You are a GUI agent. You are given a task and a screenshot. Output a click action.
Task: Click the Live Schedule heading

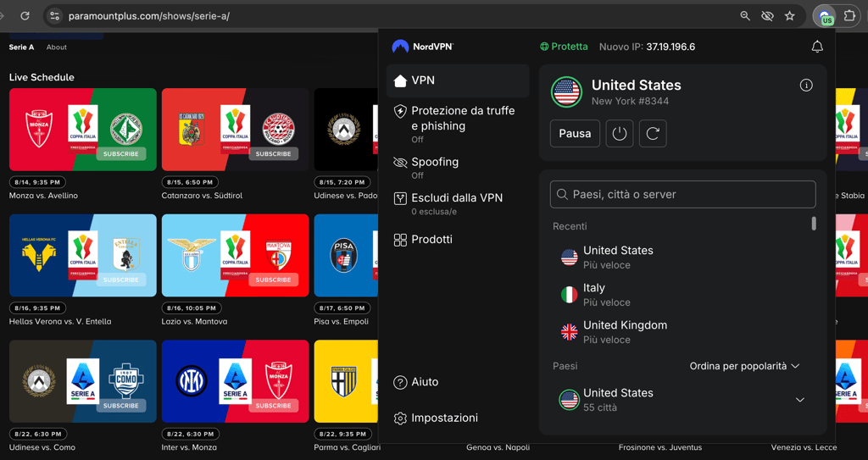pyautogui.click(x=42, y=77)
